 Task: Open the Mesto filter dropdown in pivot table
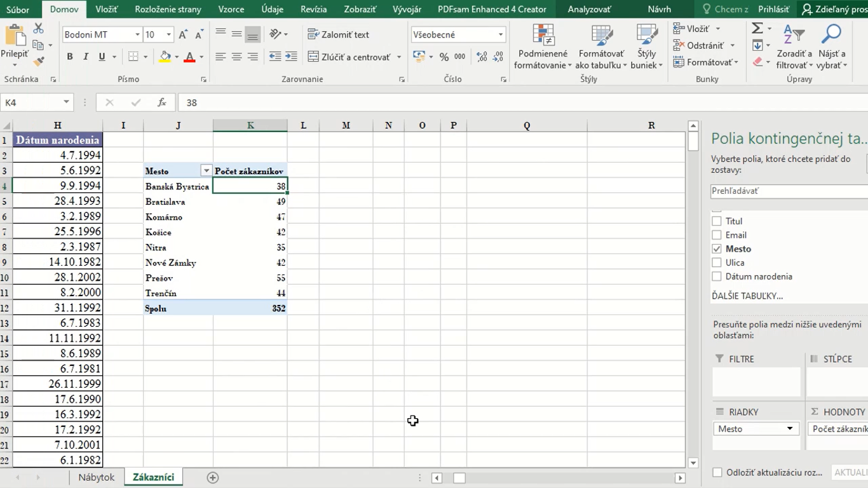click(x=206, y=171)
